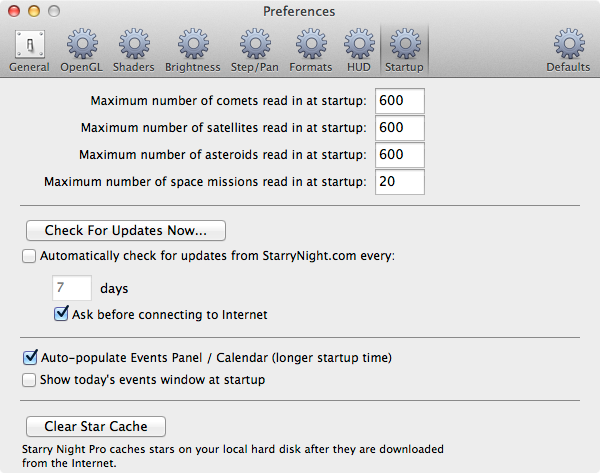The width and height of the screenshot is (600, 473).
Task: Switch to the HUD preferences pane
Action: pos(359,50)
